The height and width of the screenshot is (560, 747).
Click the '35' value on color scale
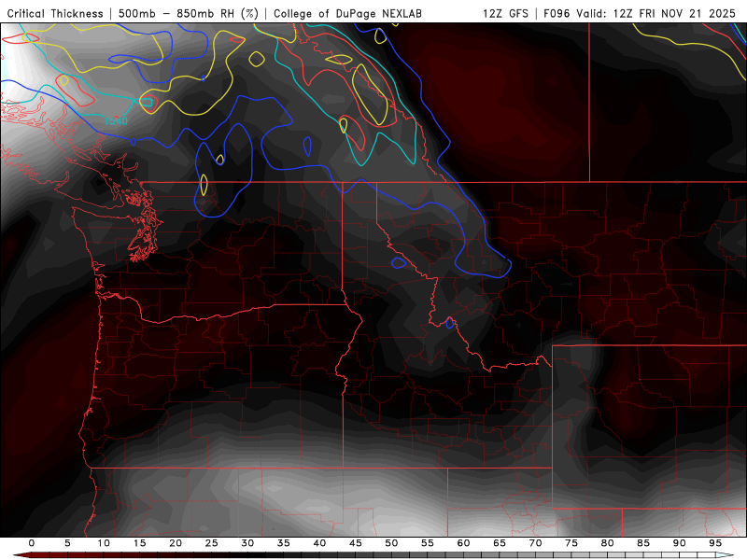click(x=284, y=543)
